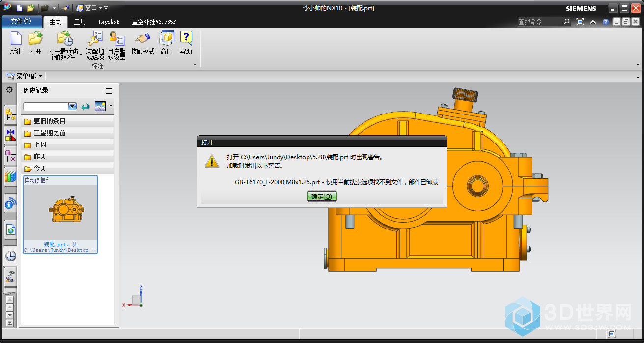Open quick-access 窗口 window menu
The height and width of the screenshot is (343, 644).
[x=88, y=8]
